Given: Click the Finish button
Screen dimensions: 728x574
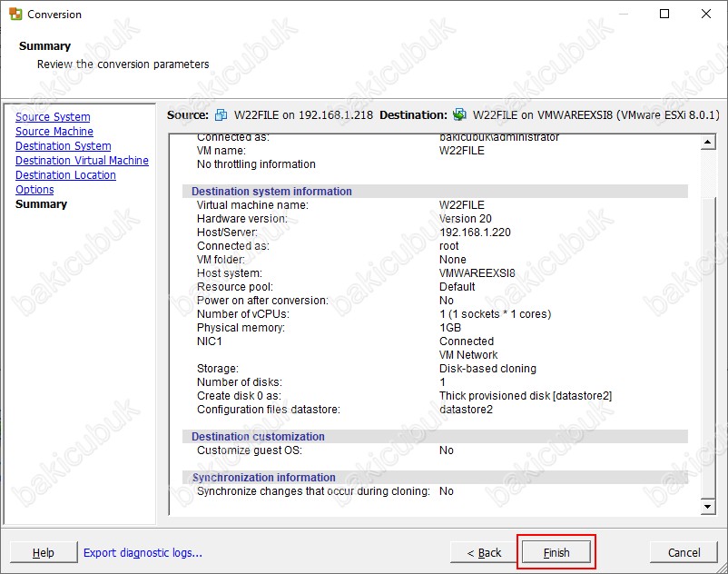Looking at the screenshot, I should pos(556,552).
